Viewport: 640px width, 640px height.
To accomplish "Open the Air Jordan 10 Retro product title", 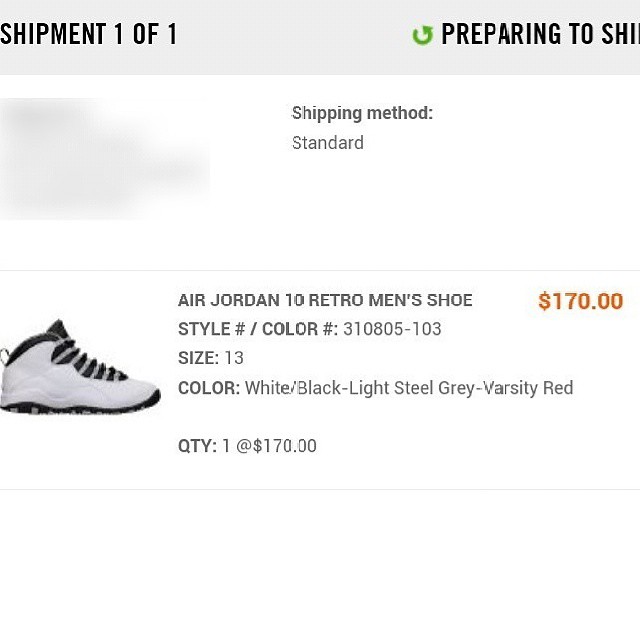I will (325, 300).
